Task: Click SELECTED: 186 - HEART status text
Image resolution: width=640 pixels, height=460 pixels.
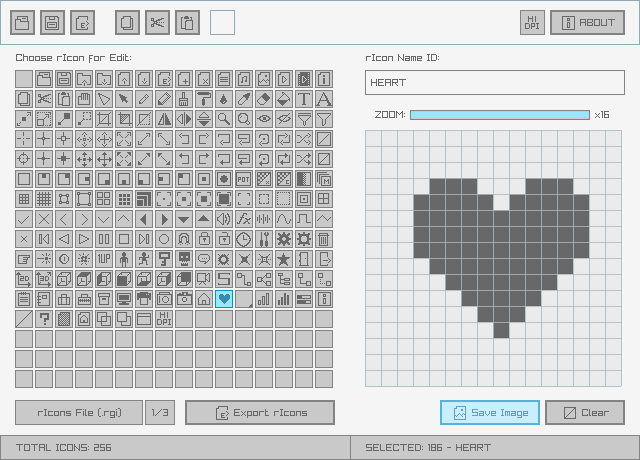Action: [428, 448]
